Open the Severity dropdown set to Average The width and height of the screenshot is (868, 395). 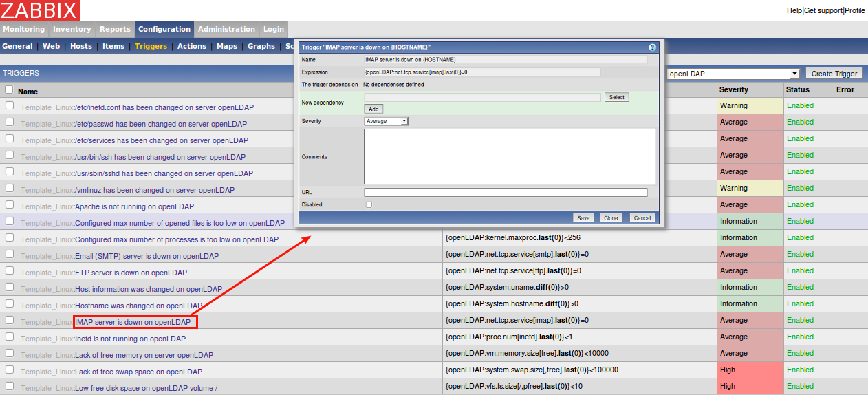(386, 121)
